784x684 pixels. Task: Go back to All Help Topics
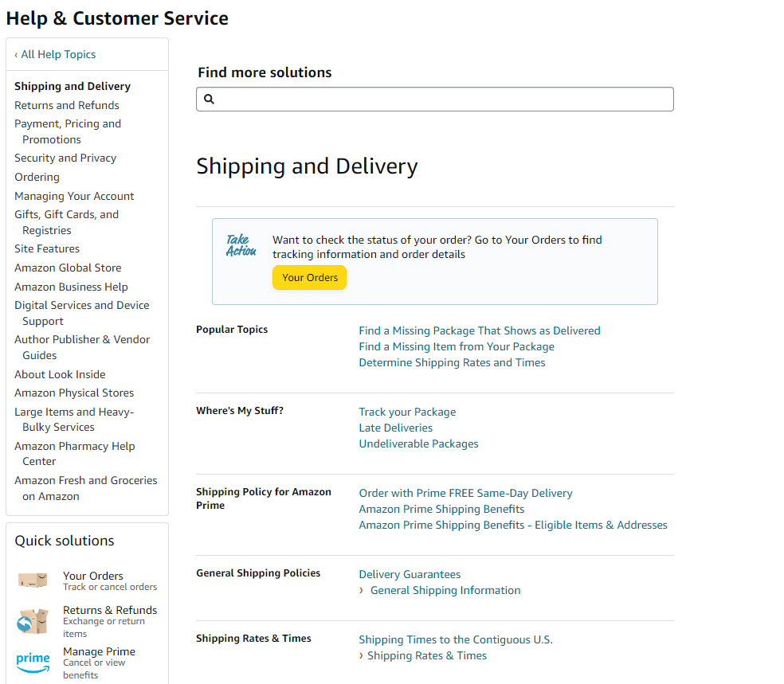[55, 54]
